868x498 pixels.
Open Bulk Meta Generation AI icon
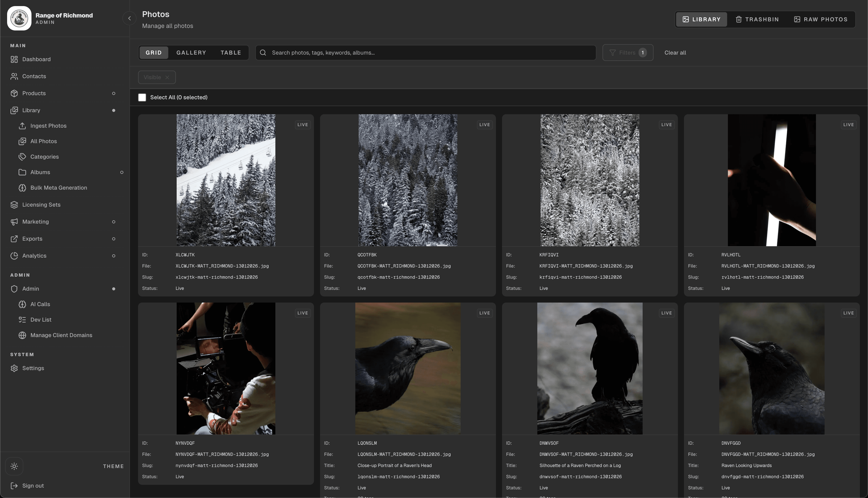tap(22, 187)
